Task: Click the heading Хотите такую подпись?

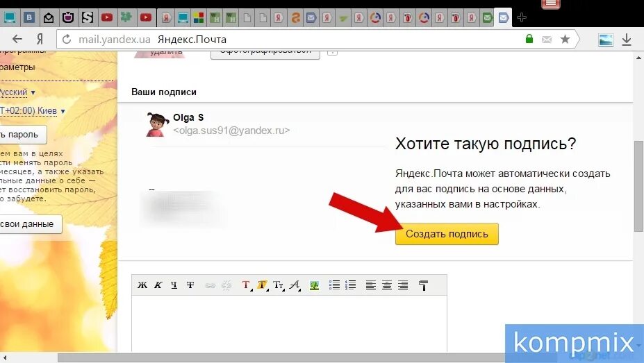Action: pos(486,144)
